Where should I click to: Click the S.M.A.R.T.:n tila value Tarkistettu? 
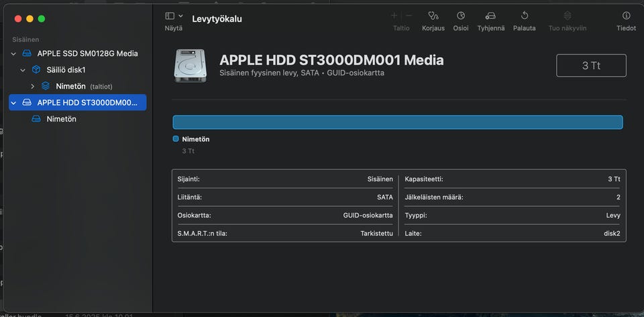coord(376,234)
